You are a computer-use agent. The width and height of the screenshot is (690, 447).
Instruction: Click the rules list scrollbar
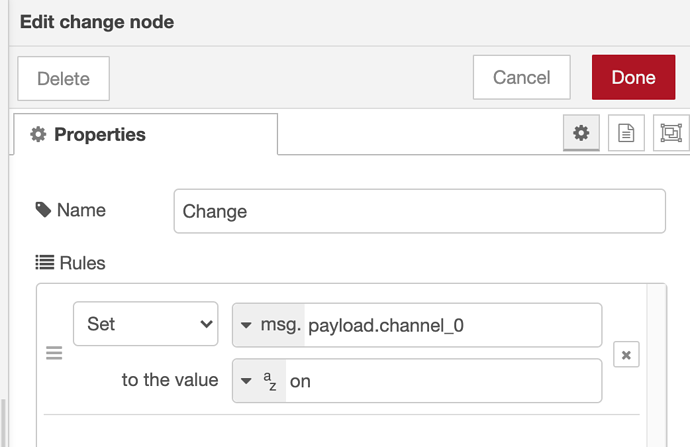656,365
